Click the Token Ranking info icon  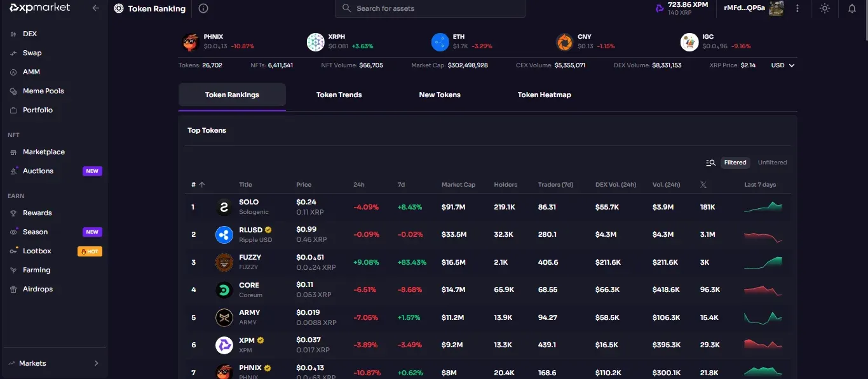pyautogui.click(x=203, y=8)
